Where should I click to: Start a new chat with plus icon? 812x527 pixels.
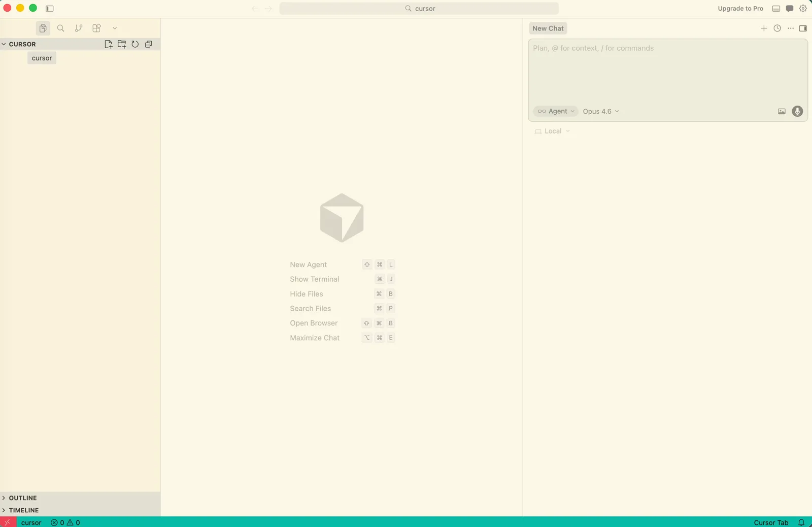click(x=764, y=28)
